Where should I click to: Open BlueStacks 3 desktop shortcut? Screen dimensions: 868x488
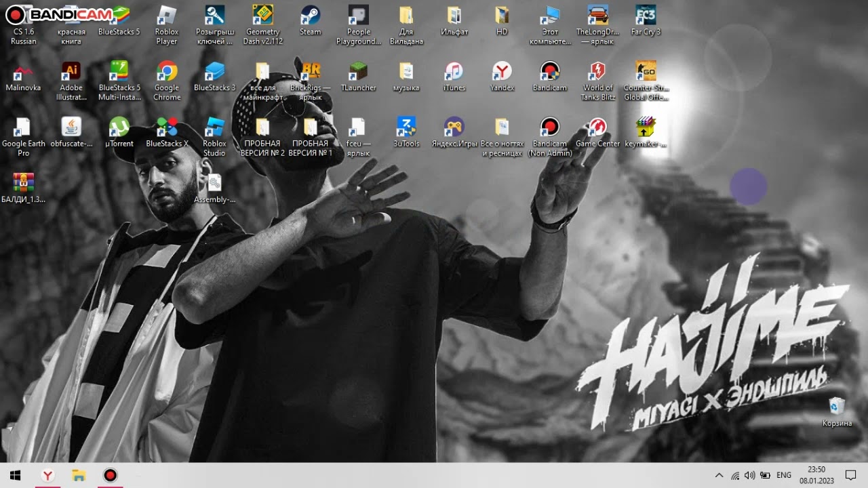pyautogui.click(x=215, y=77)
